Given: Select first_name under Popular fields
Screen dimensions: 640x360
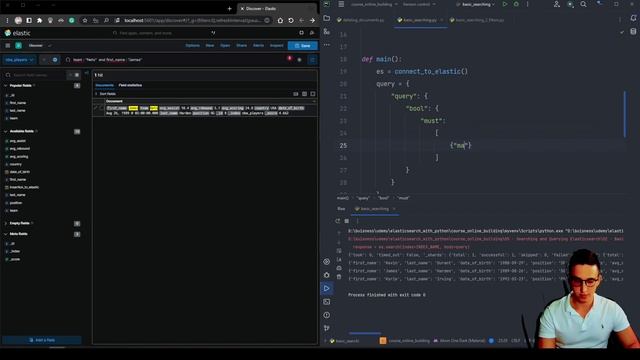Looking at the screenshot, I should point(18,103).
